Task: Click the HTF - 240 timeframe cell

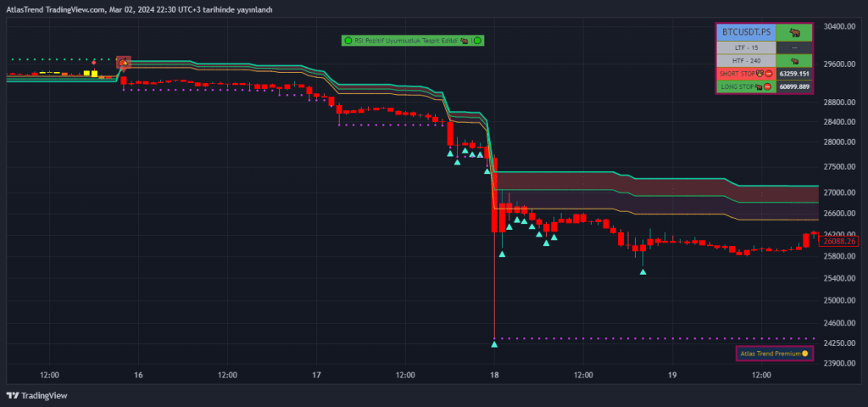Action: tap(746, 61)
